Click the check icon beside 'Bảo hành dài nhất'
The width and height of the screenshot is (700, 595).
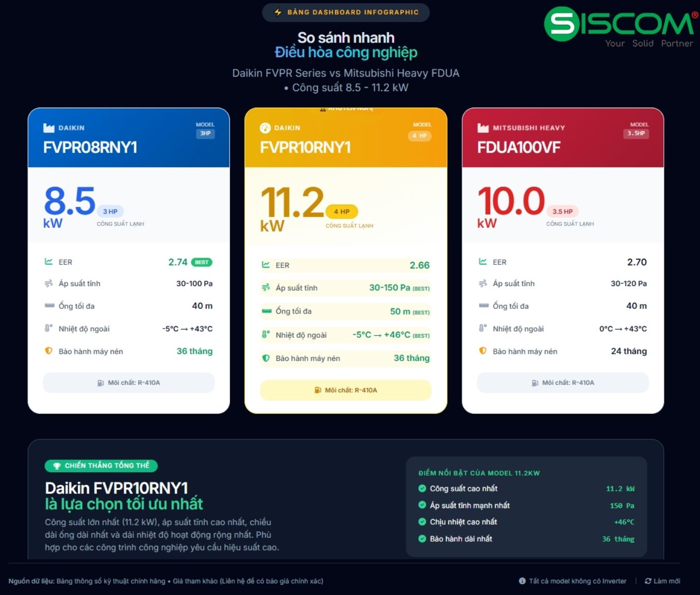pos(422,539)
